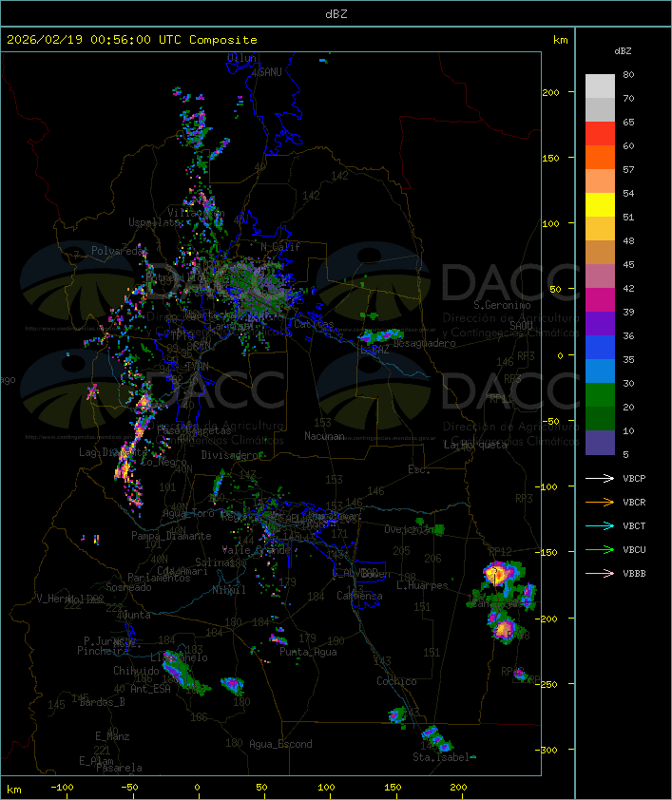Click the 'Punta_Agua' map label
The width and height of the screenshot is (672, 800).
click(308, 652)
